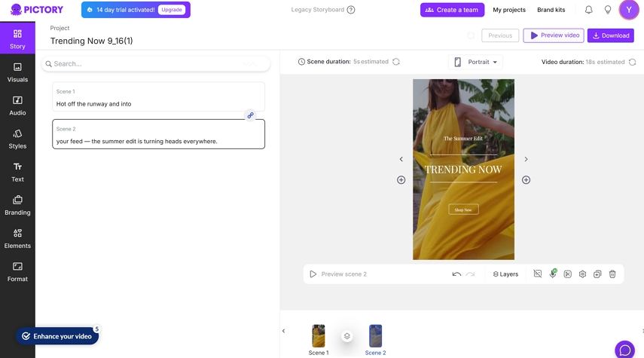Image resolution: width=644 pixels, height=358 pixels.
Task: Select Scene 1 thumbnail in timeline
Action: pos(319,336)
